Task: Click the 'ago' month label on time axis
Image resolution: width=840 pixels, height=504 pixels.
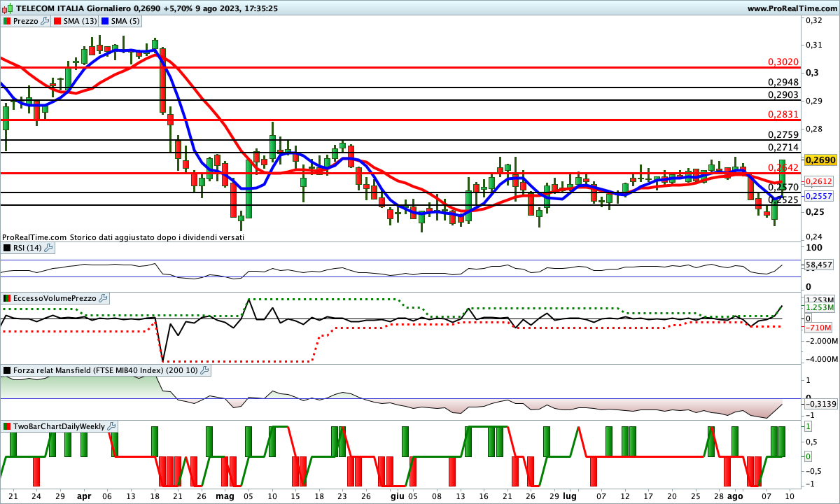Action: 735,496
